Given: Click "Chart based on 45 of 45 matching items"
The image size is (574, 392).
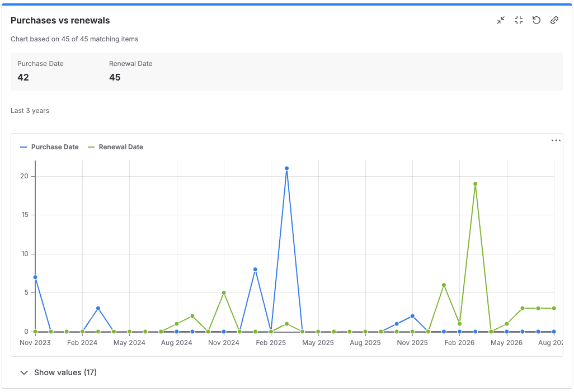Looking at the screenshot, I should coord(74,39).
